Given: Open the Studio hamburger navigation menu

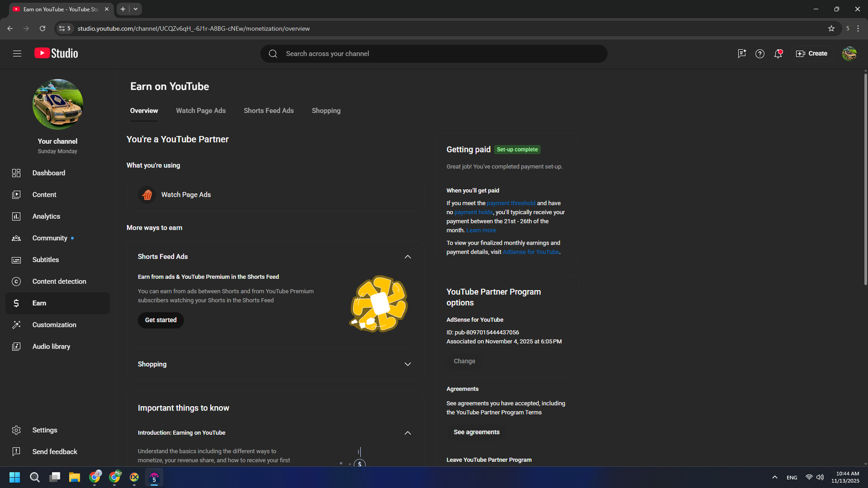Looking at the screenshot, I should [x=17, y=54].
